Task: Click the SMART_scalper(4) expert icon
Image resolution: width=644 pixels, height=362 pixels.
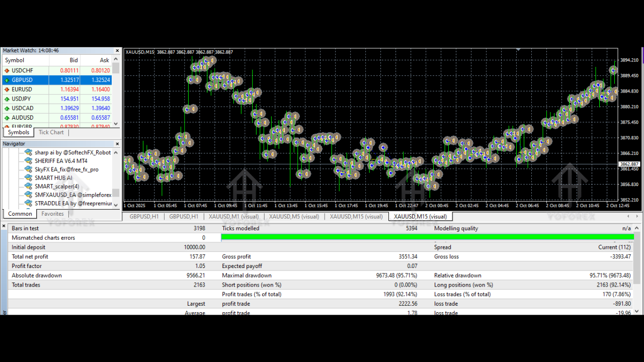Action: pyautogui.click(x=28, y=187)
